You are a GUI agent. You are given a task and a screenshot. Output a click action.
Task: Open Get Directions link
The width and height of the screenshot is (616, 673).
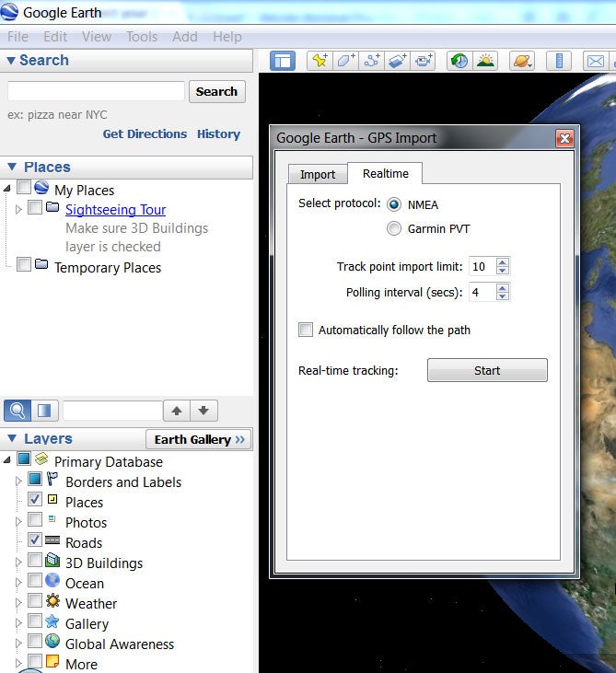pyautogui.click(x=145, y=133)
